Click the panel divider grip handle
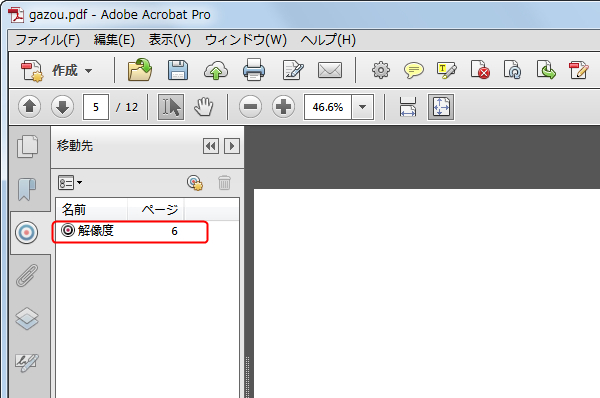600x398 pixels. point(248,377)
